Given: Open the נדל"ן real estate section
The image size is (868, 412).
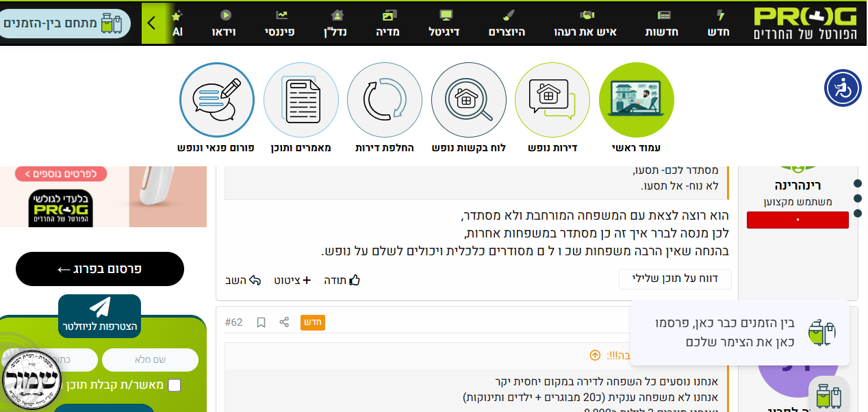Looking at the screenshot, I should click(335, 23).
